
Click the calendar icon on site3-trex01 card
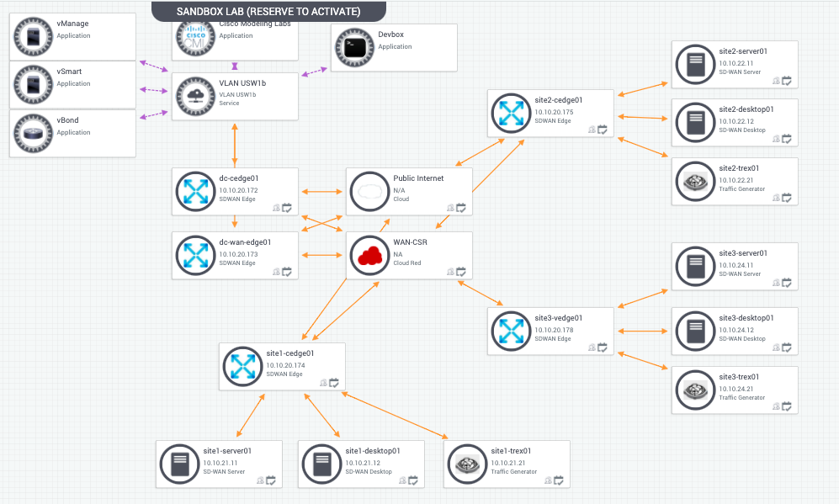pos(786,406)
